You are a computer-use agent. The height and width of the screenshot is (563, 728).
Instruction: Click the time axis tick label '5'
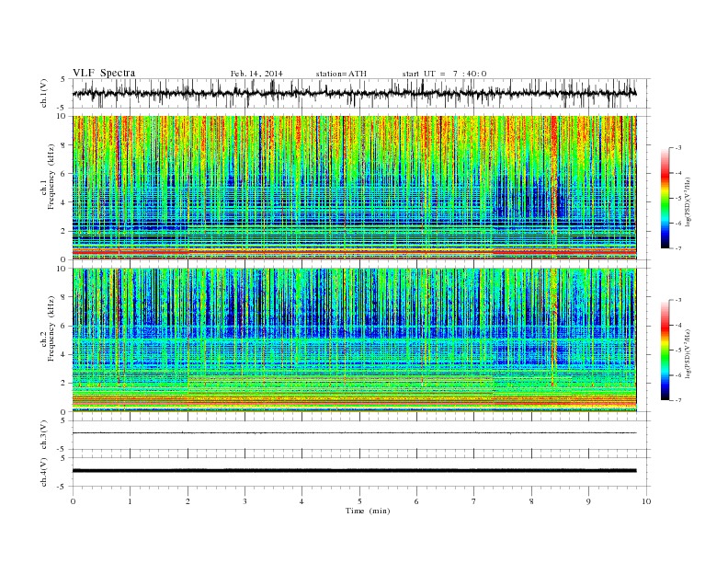point(359,501)
